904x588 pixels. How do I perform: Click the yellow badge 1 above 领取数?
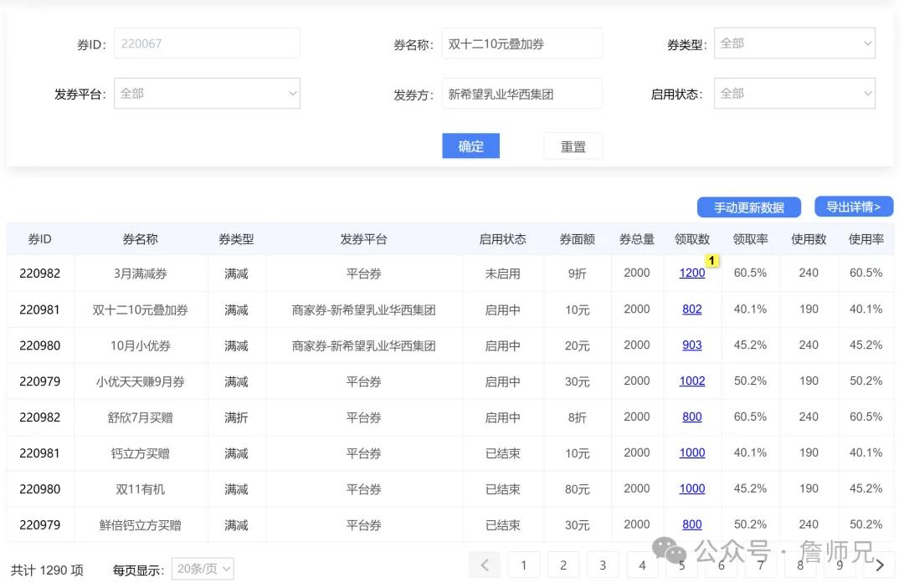[711, 260]
